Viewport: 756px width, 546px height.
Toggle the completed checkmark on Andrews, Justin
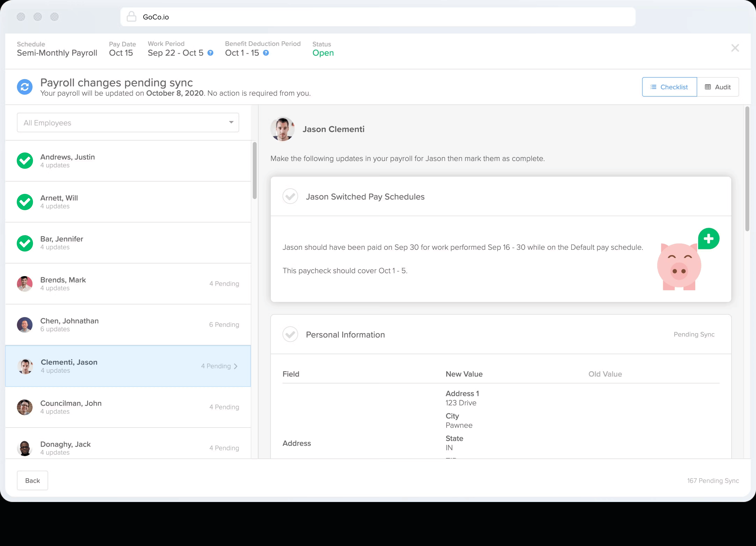click(25, 161)
